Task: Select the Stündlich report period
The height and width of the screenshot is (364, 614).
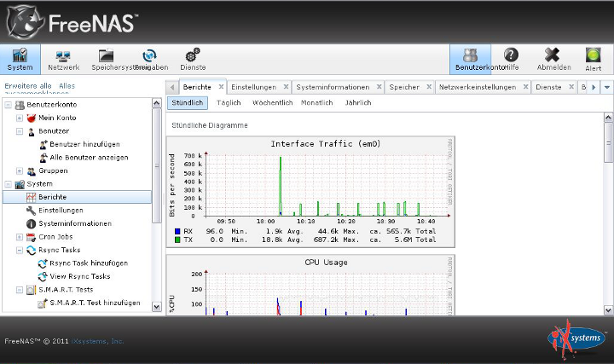Action: (188, 103)
